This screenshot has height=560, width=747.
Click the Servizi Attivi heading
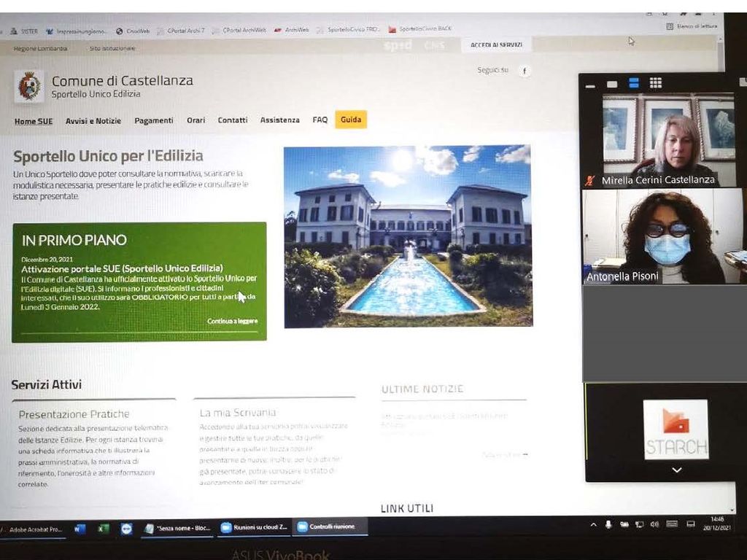[47, 385]
